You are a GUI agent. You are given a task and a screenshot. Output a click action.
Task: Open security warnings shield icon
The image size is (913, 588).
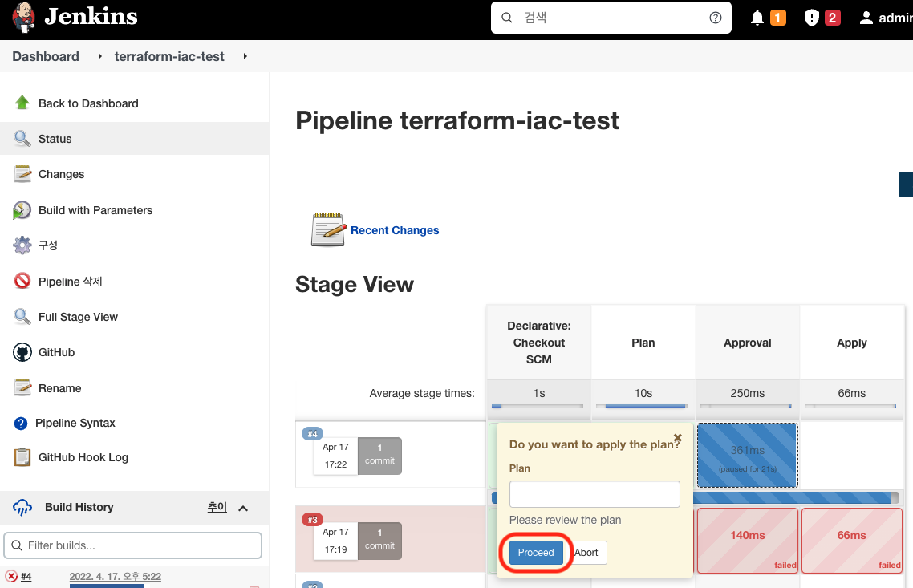[811, 18]
